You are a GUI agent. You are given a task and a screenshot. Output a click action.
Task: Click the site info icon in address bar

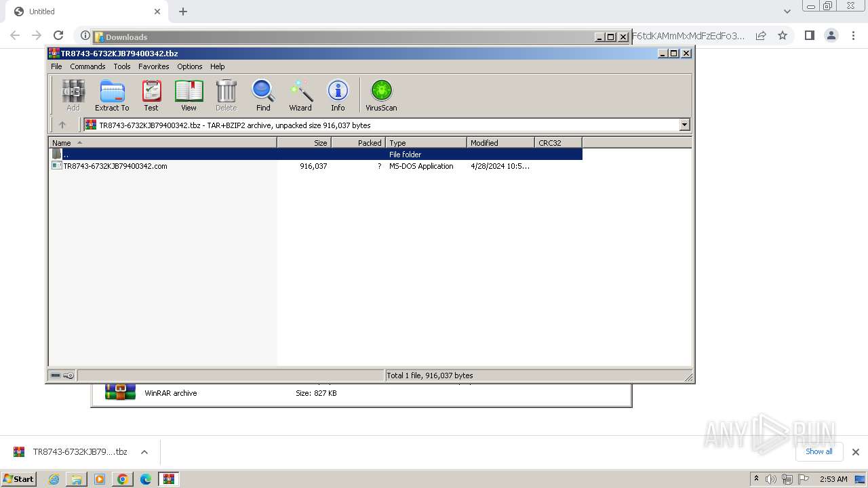(x=85, y=35)
